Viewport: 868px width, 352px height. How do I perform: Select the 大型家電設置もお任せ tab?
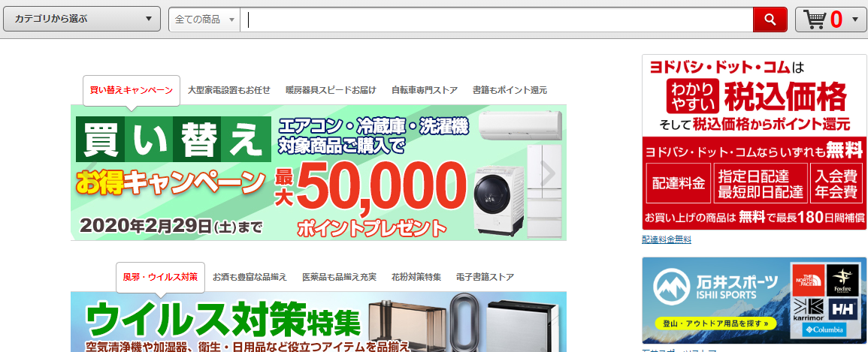(229, 90)
